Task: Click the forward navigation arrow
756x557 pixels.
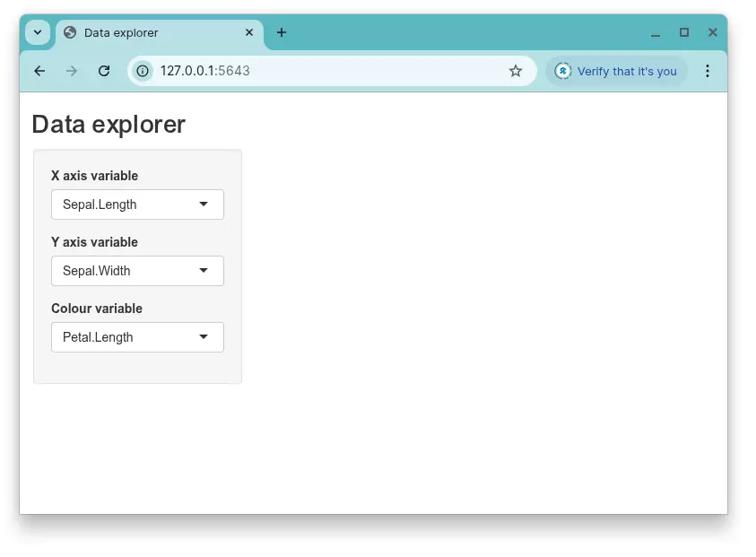Action: [72, 71]
